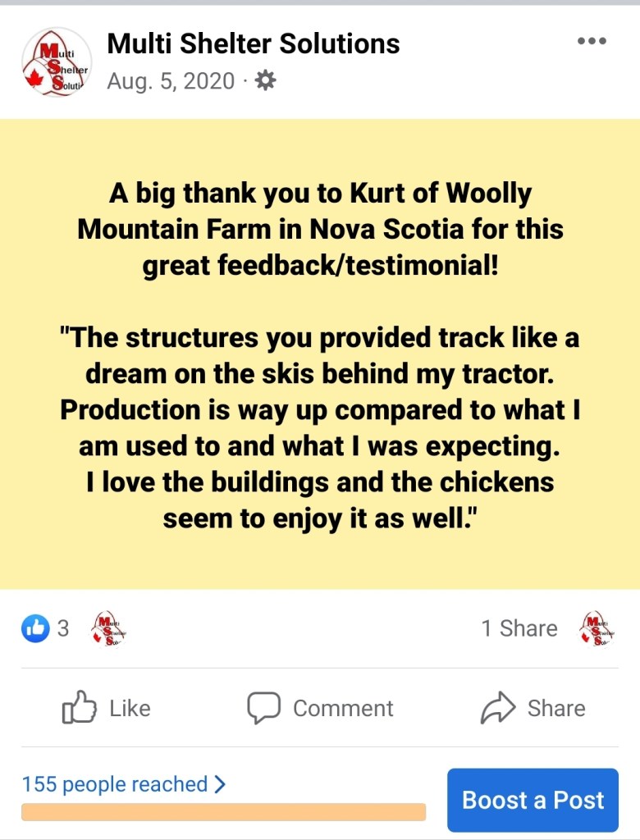This screenshot has height=840, width=640.
Task: Click the Multi Shelter Solutions page name
Action: coord(254,43)
